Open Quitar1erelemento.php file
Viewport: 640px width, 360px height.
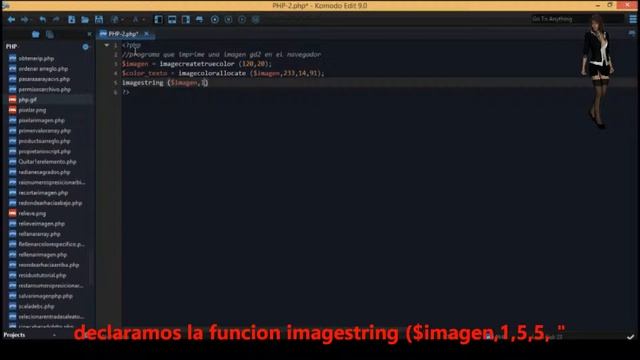point(47,162)
